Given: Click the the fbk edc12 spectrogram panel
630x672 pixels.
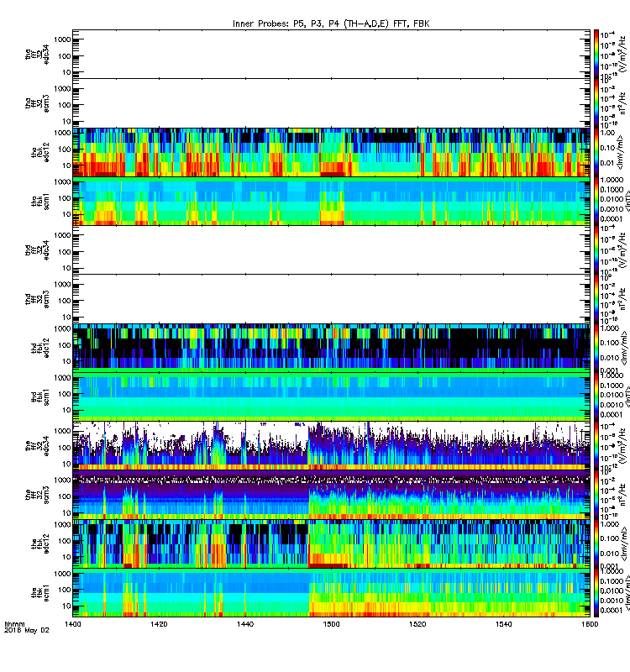Looking at the screenshot, I should click(331, 543).
